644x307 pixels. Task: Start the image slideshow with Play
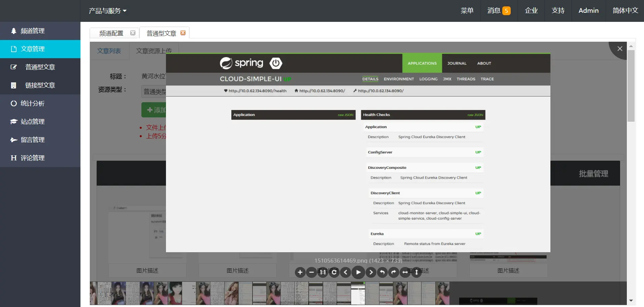point(358,272)
